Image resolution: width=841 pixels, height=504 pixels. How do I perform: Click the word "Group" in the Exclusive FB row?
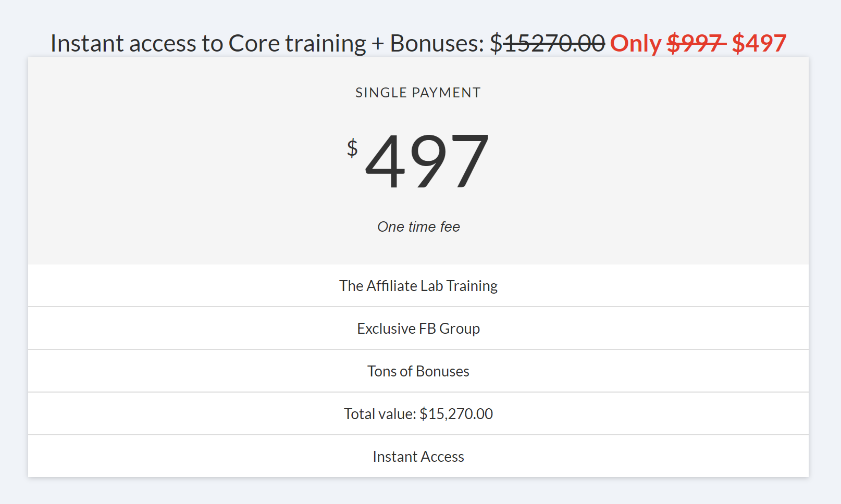point(459,329)
